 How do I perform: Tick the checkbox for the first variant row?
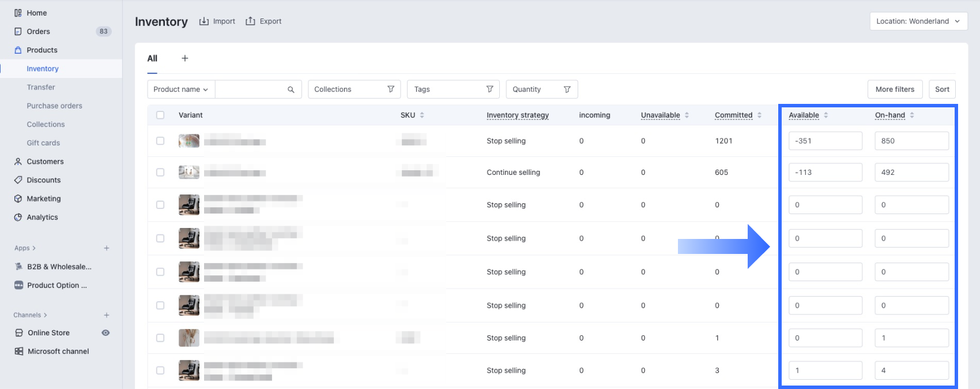[160, 141]
